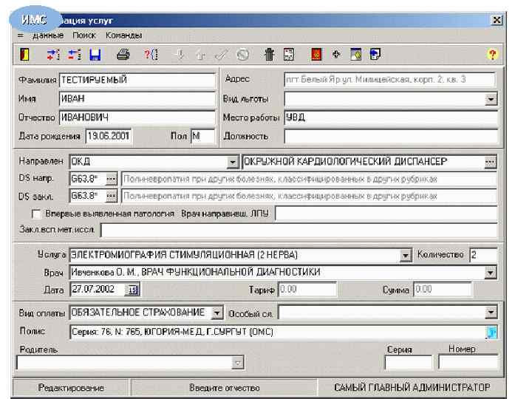The height and width of the screenshot is (399, 532).
Task: Click the grayed circular cancel icon
Action: (242, 54)
